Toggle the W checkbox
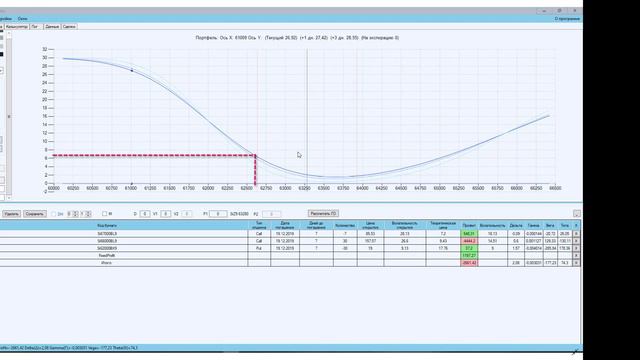This screenshot has width=640, height=360. pos(104,213)
